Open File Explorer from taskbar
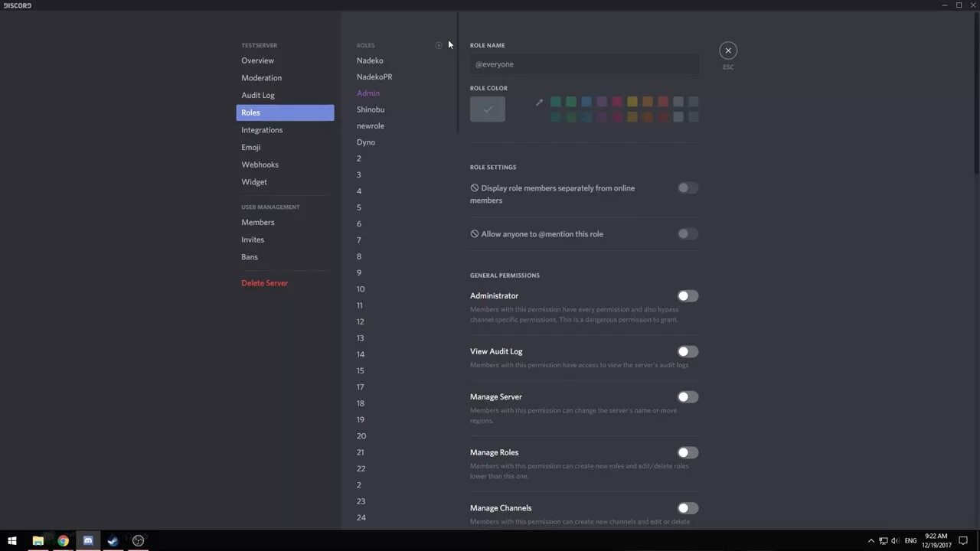The image size is (980, 551). point(38,540)
